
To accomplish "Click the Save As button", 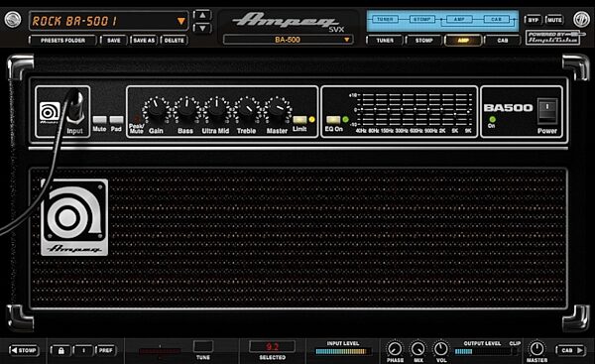I will pyautogui.click(x=144, y=41).
